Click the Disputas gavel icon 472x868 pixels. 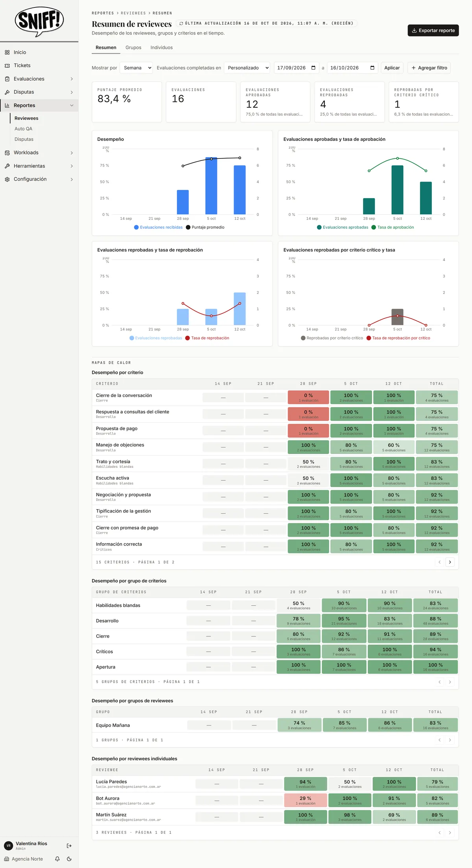(7, 92)
